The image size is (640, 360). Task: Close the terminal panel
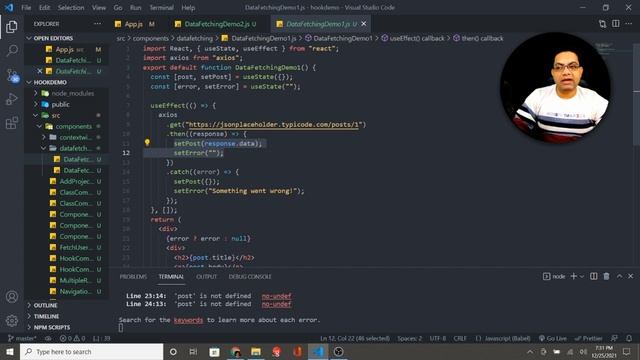631,276
